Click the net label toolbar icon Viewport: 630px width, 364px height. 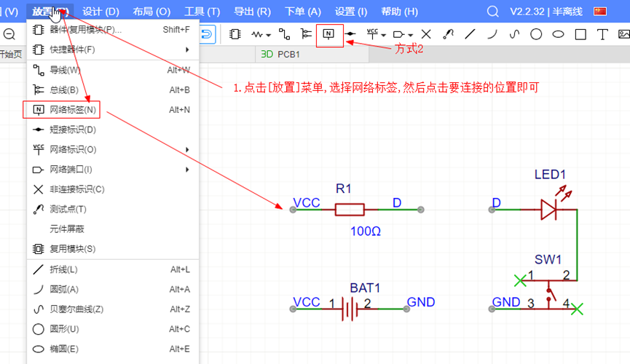point(328,34)
